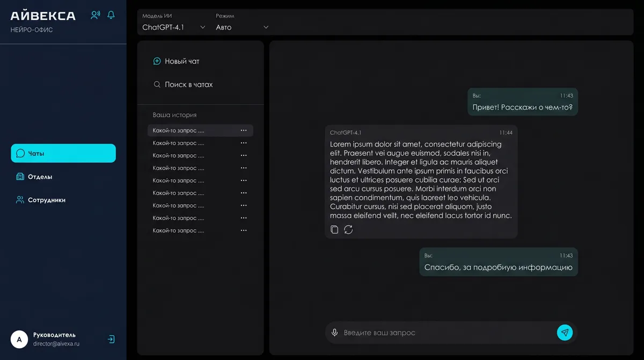This screenshot has height=360, width=644.
Task: Open Поиск в чатах
Action: click(183, 84)
